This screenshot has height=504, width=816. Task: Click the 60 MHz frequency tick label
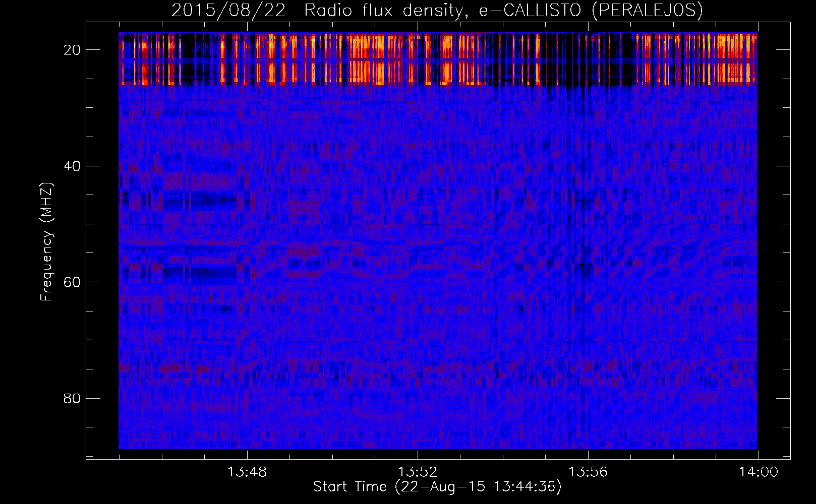point(72,282)
